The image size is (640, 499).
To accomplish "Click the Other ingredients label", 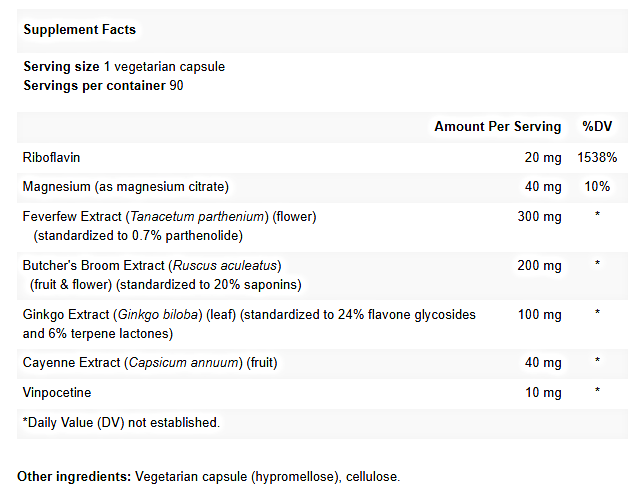I will 75,478.
